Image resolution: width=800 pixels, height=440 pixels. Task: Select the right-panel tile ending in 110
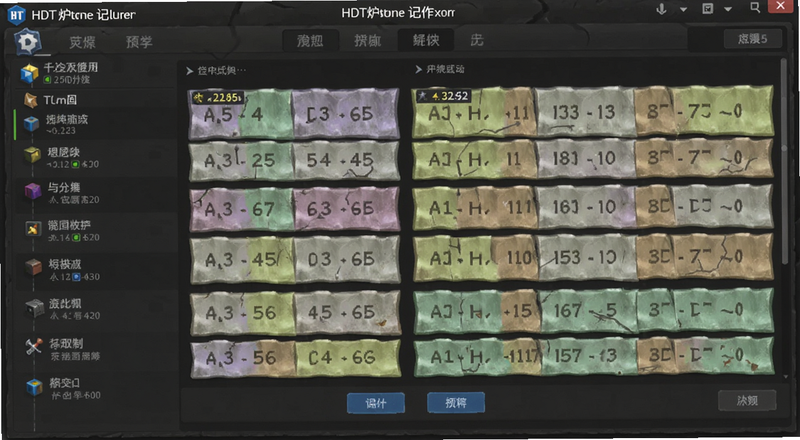[x=476, y=258]
